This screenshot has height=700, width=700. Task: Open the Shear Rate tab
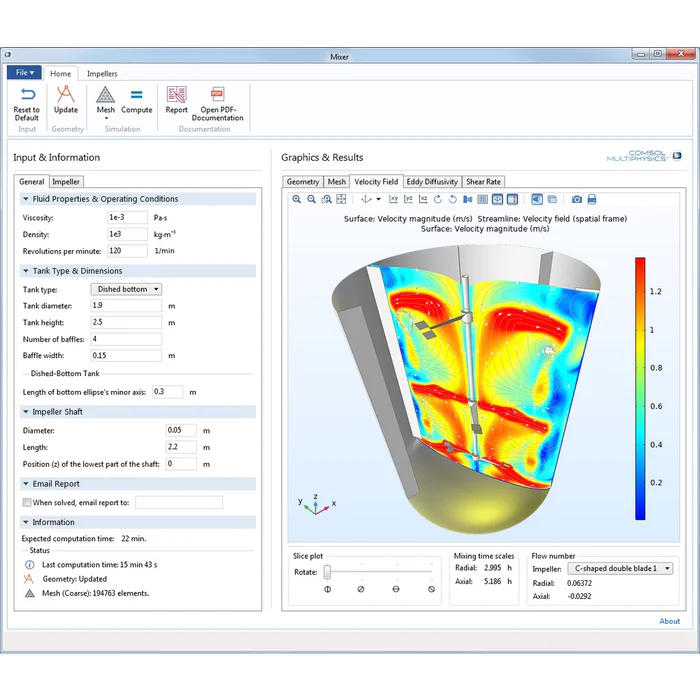click(483, 182)
